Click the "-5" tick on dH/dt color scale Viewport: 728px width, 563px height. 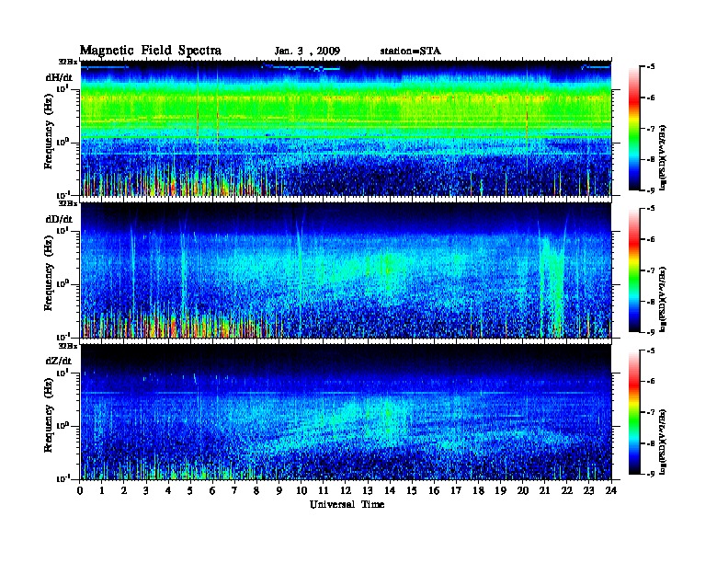point(652,67)
